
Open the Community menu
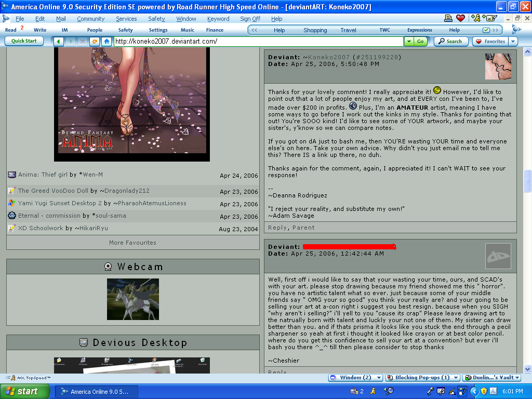click(x=90, y=19)
